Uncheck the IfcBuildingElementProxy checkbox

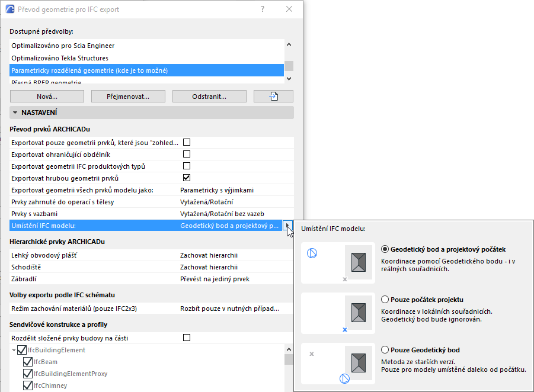28,374
